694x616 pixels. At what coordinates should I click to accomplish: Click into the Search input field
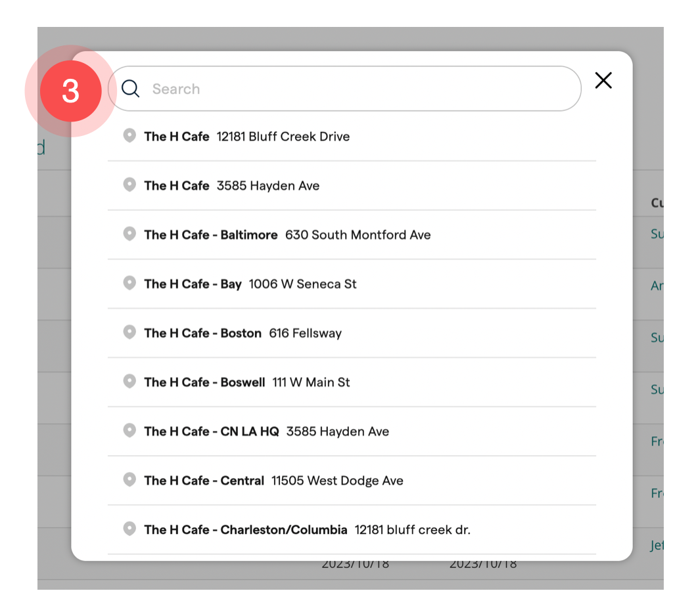coord(355,89)
